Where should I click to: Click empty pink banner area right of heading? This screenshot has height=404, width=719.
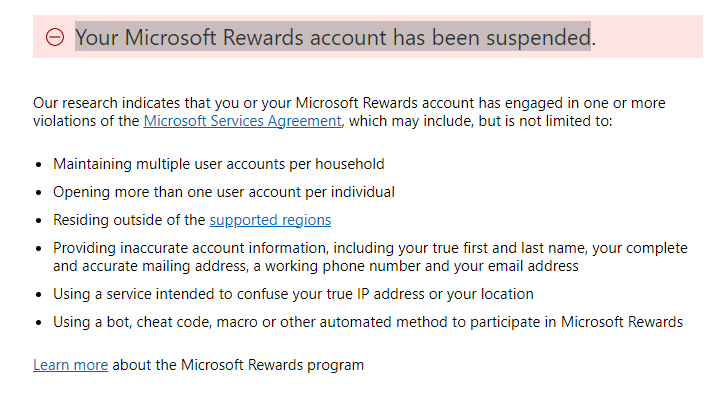650,38
